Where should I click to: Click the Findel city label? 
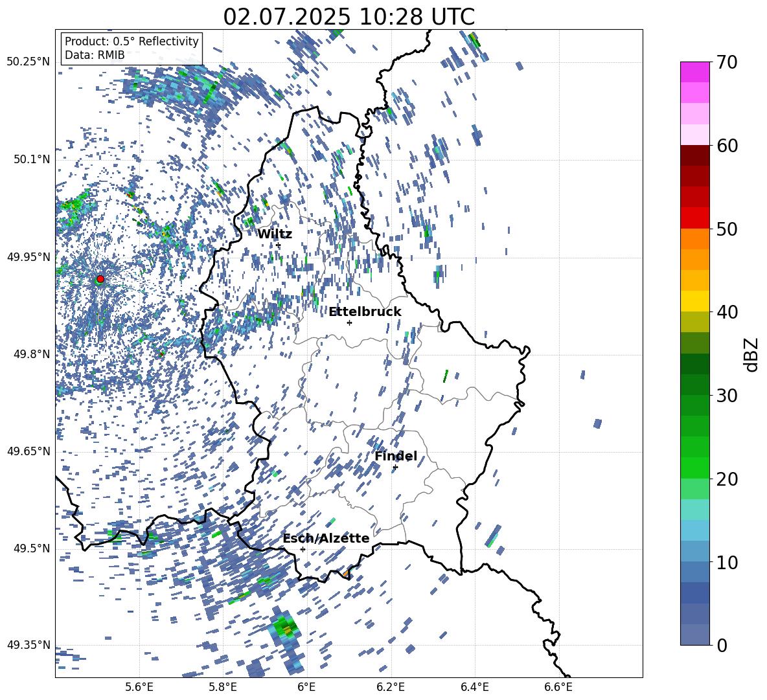point(396,456)
